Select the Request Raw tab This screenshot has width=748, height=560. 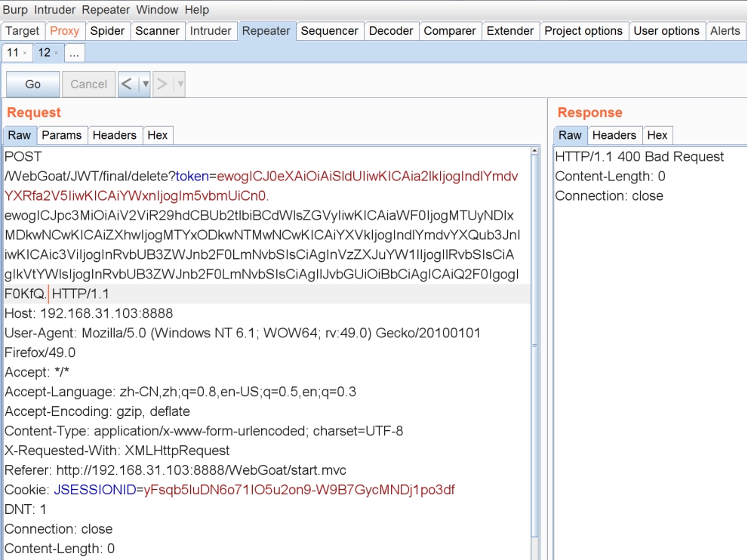pyautogui.click(x=20, y=135)
